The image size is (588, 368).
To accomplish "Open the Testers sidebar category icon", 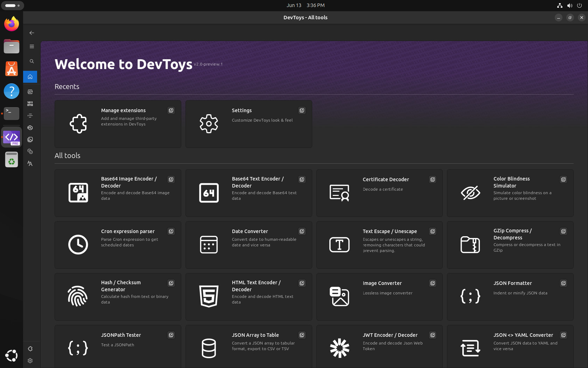I will [x=30, y=151].
